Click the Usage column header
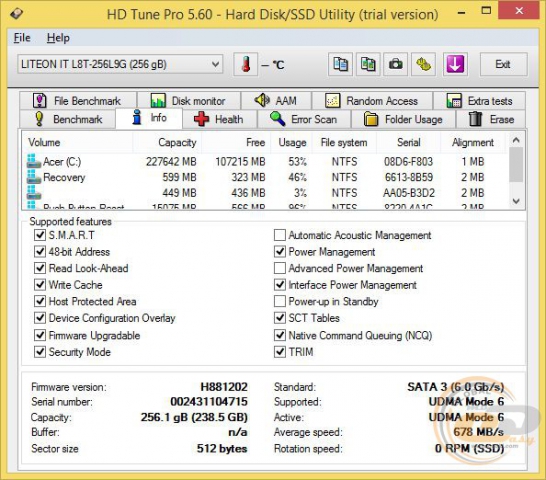This screenshot has height=480, width=546. tap(291, 142)
